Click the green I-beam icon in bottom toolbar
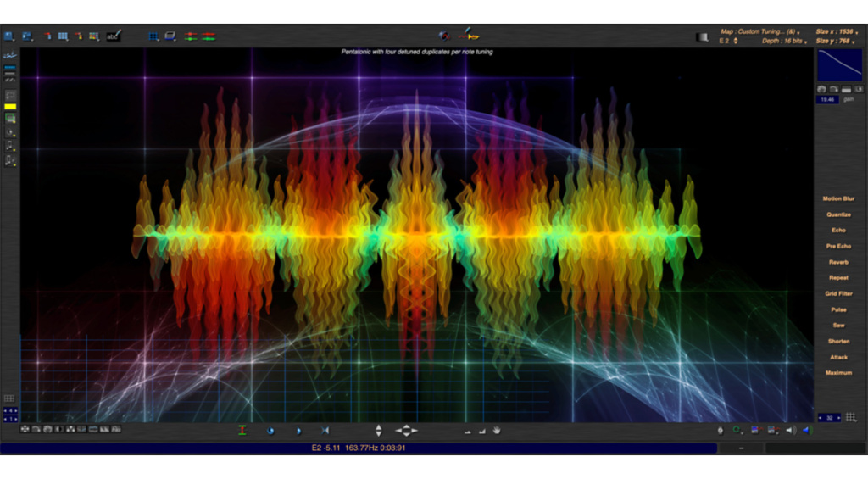The width and height of the screenshot is (868, 479). tap(242, 431)
